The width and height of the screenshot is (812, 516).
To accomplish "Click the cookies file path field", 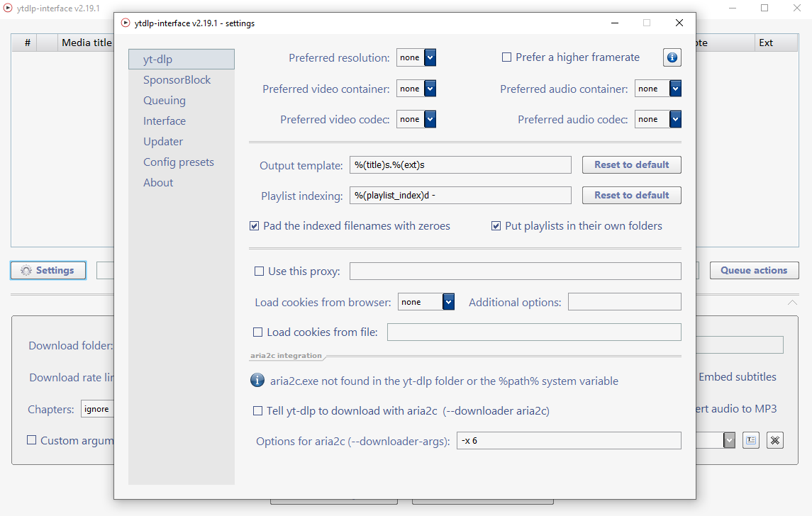I will pyautogui.click(x=534, y=332).
